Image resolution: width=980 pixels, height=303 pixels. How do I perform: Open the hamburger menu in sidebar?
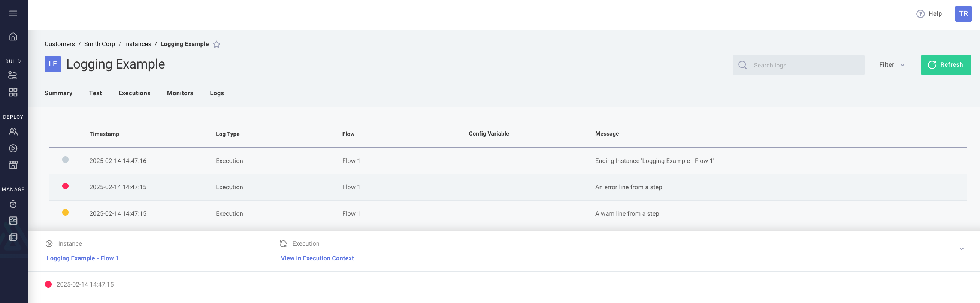pos(13,13)
